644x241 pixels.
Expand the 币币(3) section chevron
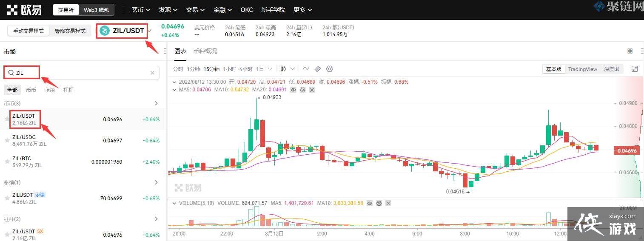[x=156, y=103]
